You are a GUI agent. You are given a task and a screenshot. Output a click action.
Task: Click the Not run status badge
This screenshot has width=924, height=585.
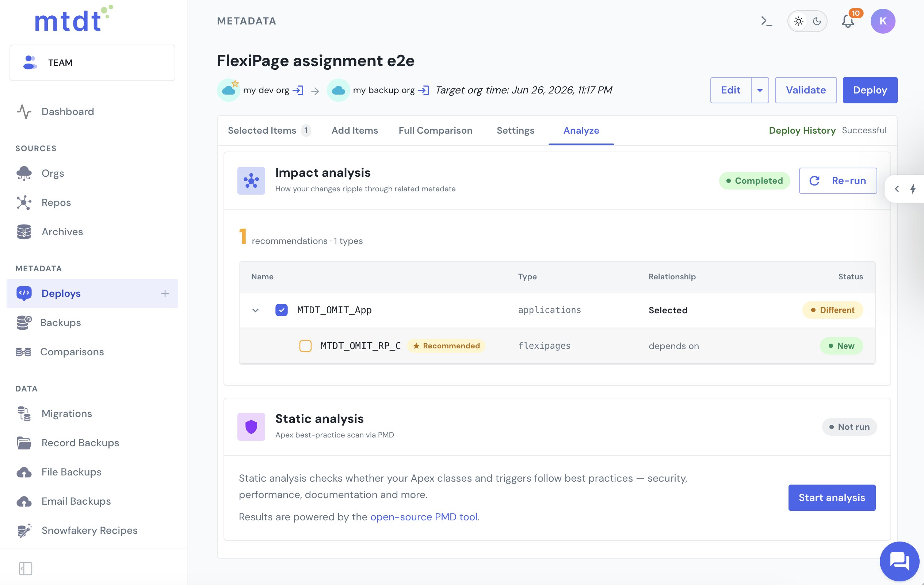click(x=849, y=427)
